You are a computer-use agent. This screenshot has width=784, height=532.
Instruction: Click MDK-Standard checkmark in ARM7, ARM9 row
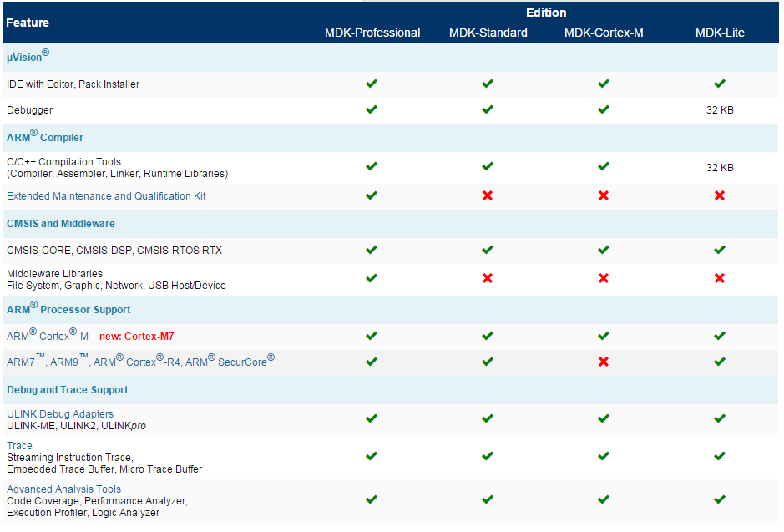(x=488, y=361)
